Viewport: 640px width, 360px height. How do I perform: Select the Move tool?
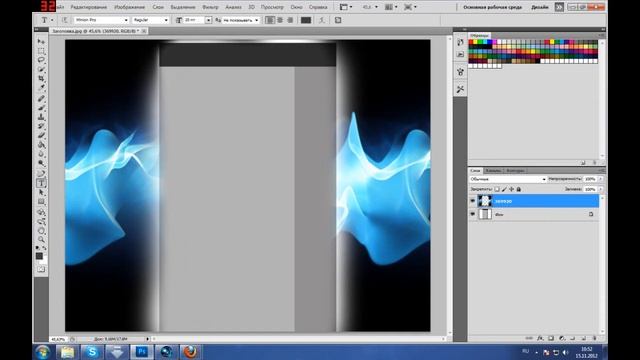41,42
